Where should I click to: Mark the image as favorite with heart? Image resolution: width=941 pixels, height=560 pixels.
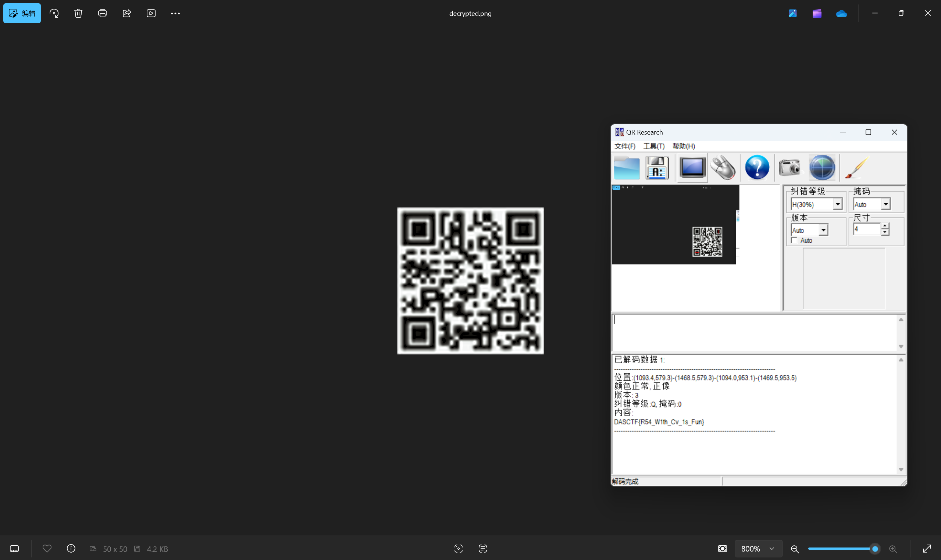(47, 548)
